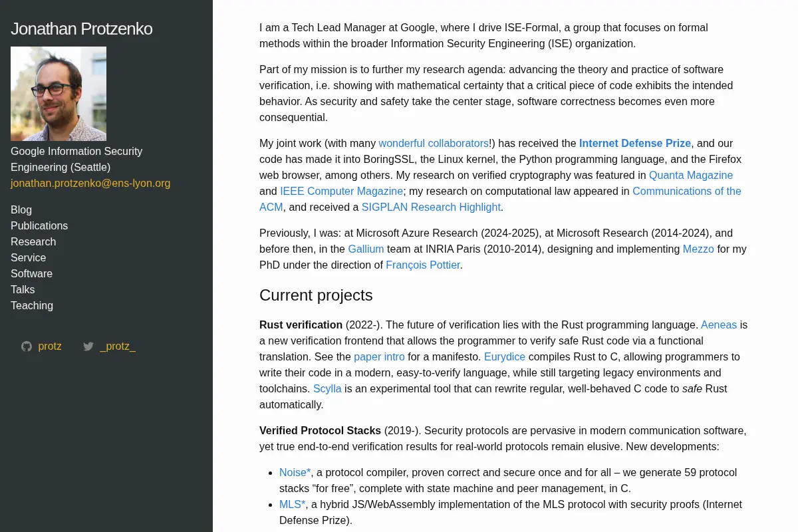The height and width of the screenshot is (532, 798).
Task: Open the Blog page in sidebar
Action: tap(21, 209)
